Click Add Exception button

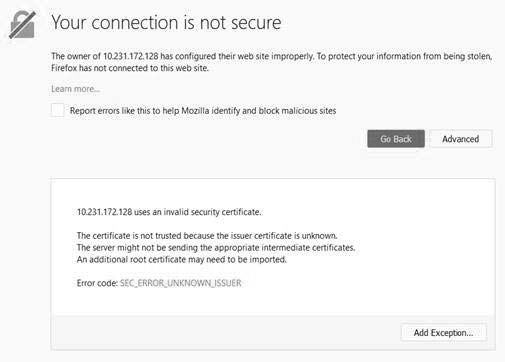coord(443,333)
